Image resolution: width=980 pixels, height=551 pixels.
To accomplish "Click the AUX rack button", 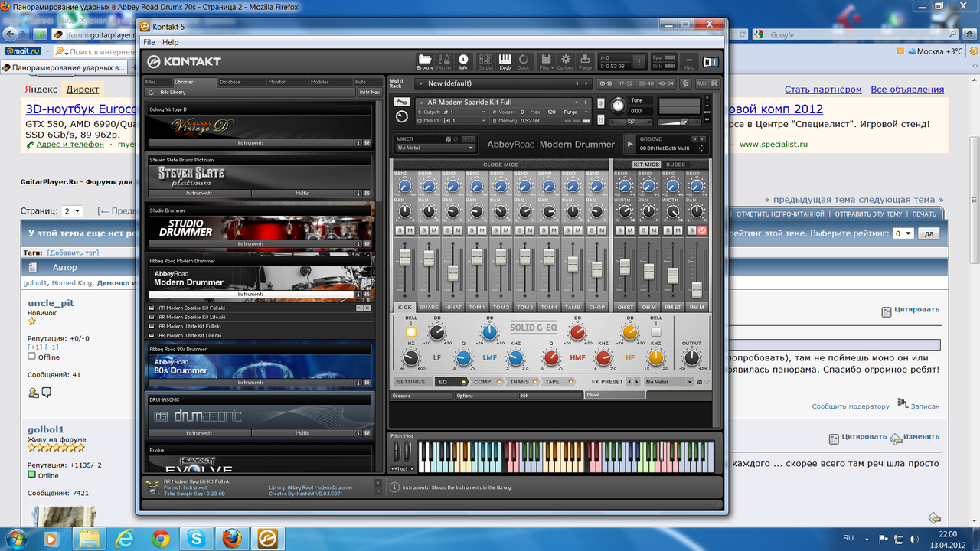I will click(701, 83).
